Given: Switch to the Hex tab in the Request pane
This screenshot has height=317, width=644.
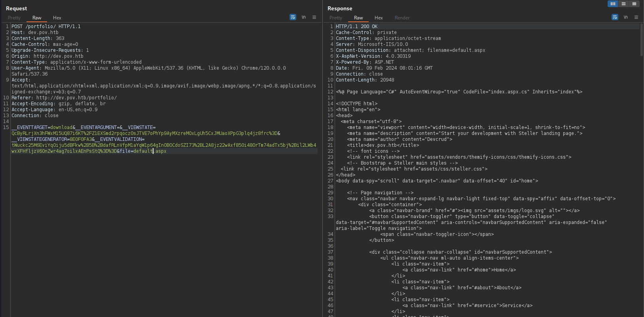Looking at the screenshot, I should (x=57, y=18).
